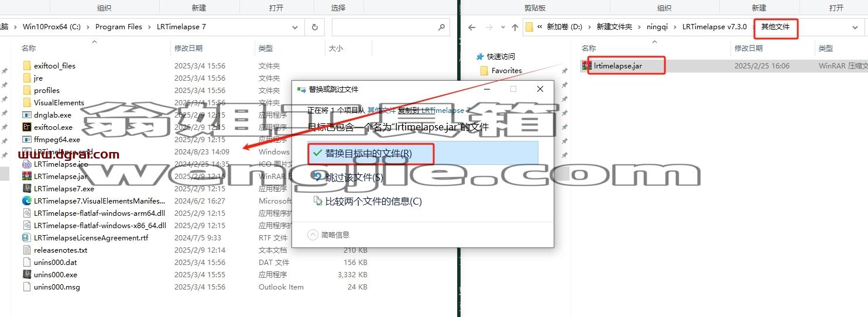Sort right window by 名称 column
868x317 pixels.
click(x=589, y=49)
